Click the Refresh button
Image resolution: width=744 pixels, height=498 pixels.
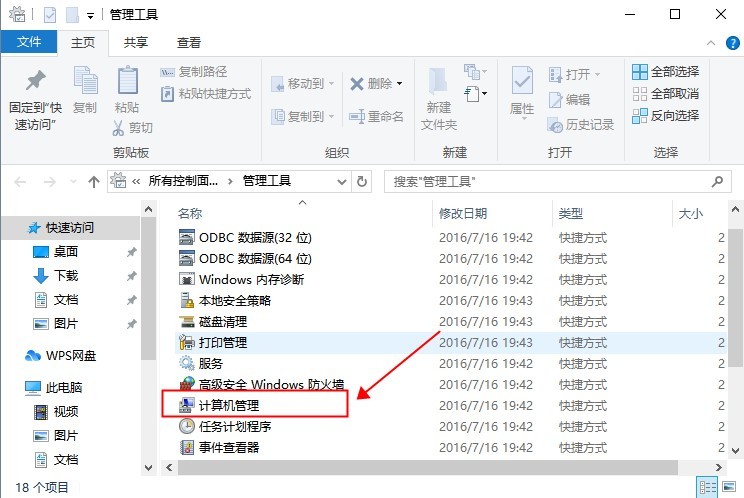point(362,182)
